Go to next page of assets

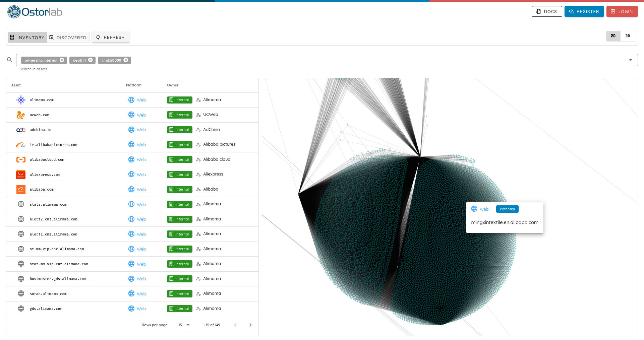click(250, 325)
